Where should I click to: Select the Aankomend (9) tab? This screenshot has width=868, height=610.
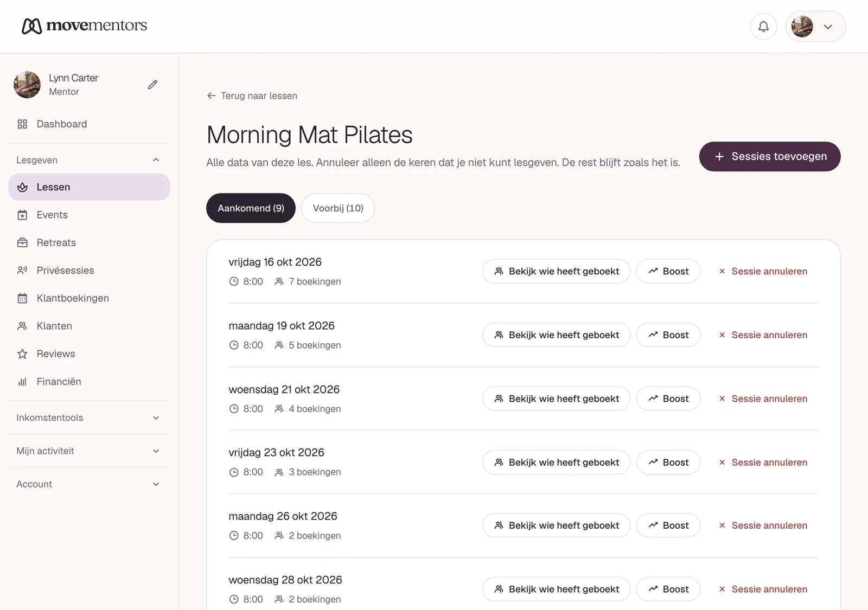point(251,208)
